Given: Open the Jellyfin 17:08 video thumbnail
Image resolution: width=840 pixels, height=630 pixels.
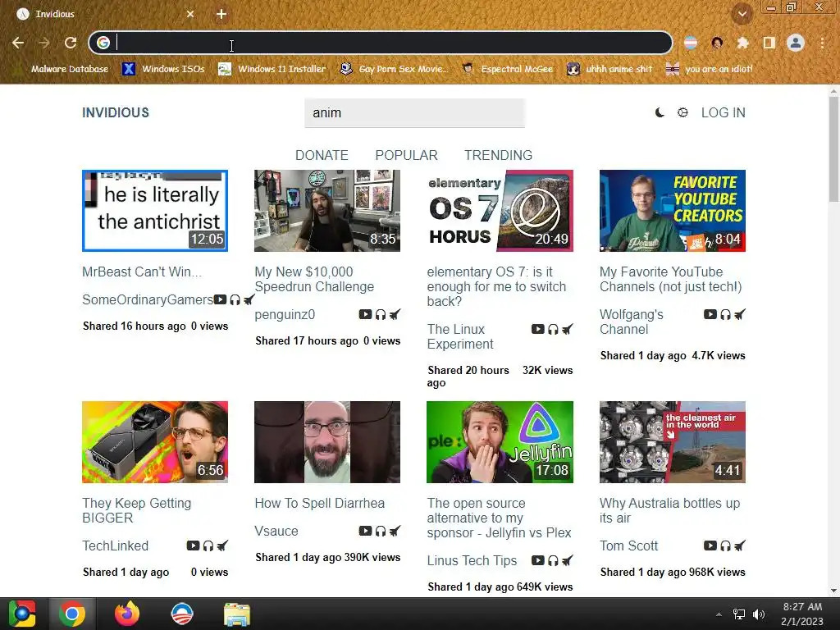Looking at the screenshot, I should pyautogui.click(x=500, y=442).
